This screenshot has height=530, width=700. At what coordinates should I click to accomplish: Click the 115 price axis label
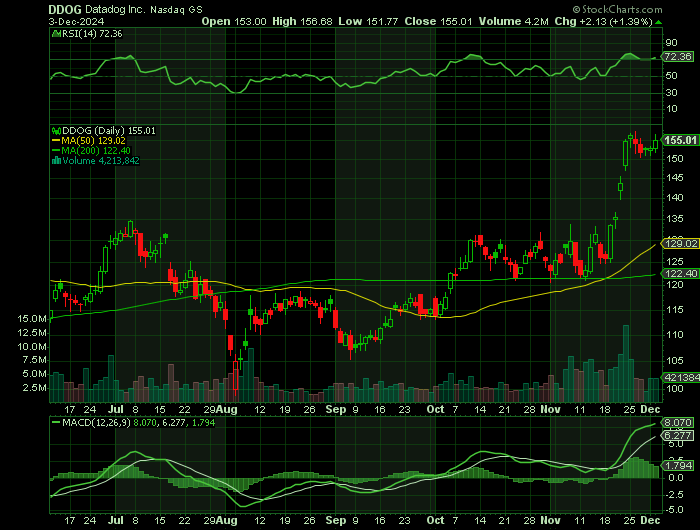(674, 309)
